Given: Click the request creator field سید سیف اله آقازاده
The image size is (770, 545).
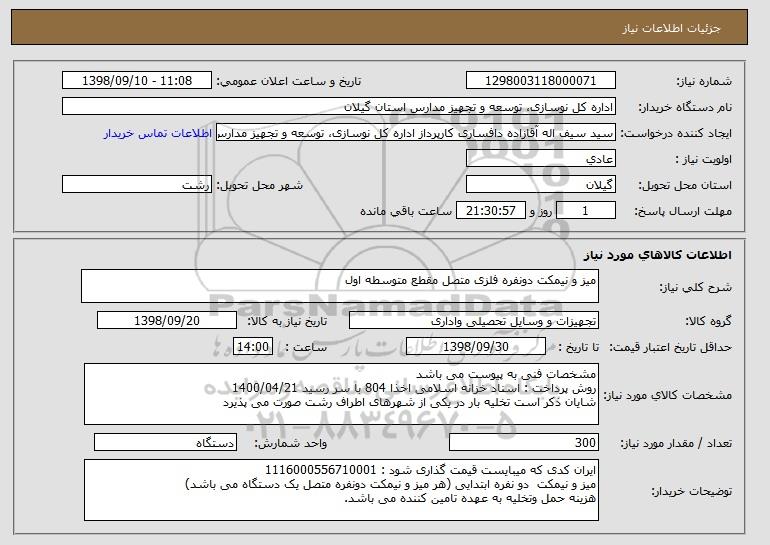Looking at the screenshot, I should [416, 133].
